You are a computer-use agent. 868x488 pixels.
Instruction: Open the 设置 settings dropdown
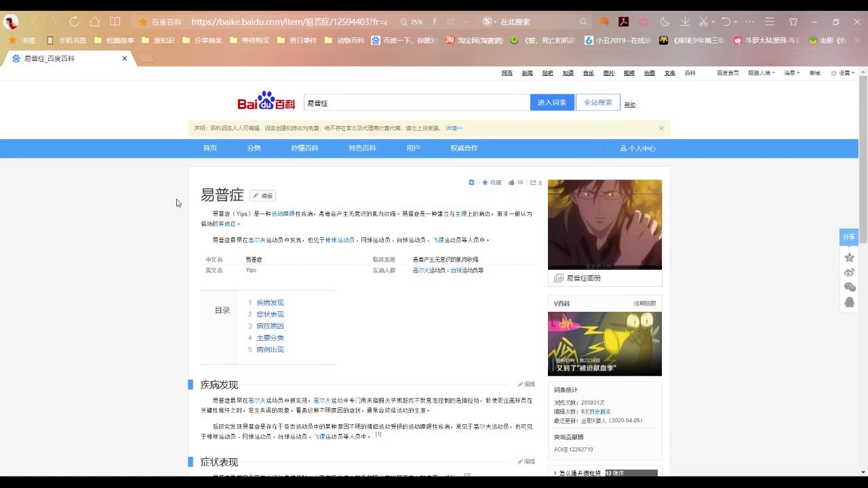click(x=842, y=73)
